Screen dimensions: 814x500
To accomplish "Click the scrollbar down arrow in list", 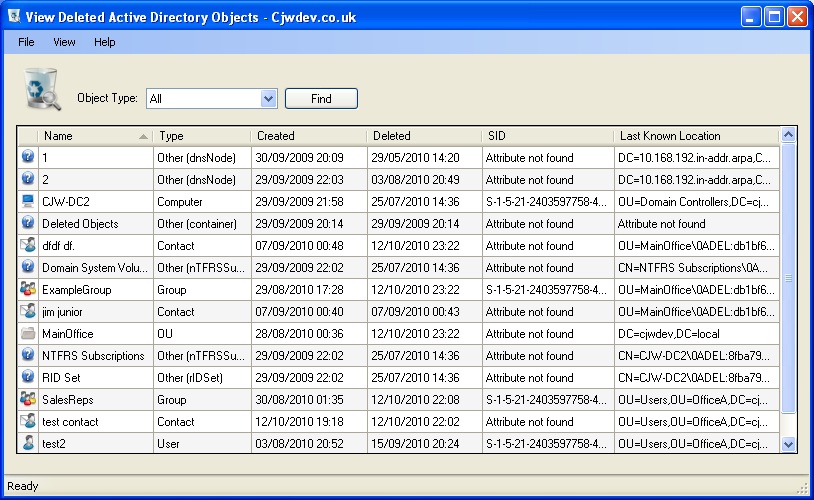I will [787, 444].
